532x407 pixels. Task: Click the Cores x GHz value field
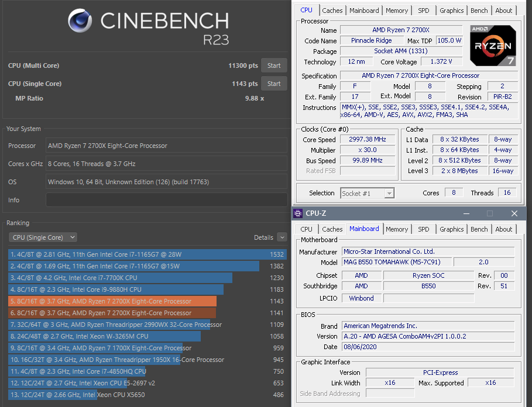(x=167, y=164)
